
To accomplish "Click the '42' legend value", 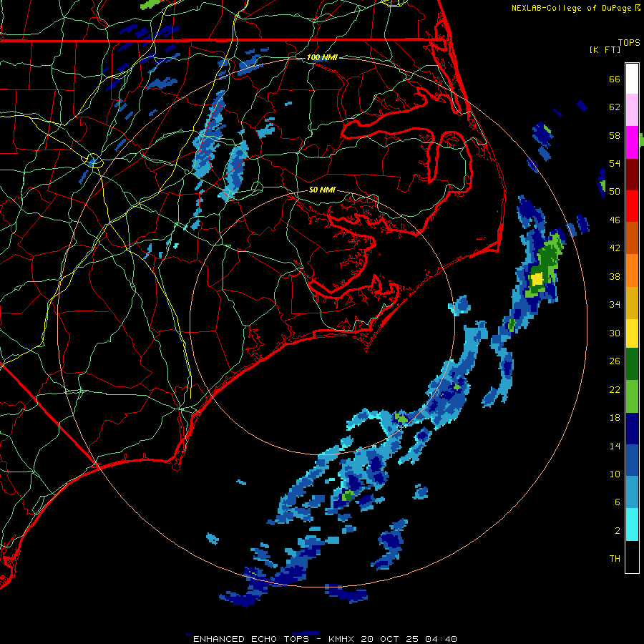I will coord(615,248).
